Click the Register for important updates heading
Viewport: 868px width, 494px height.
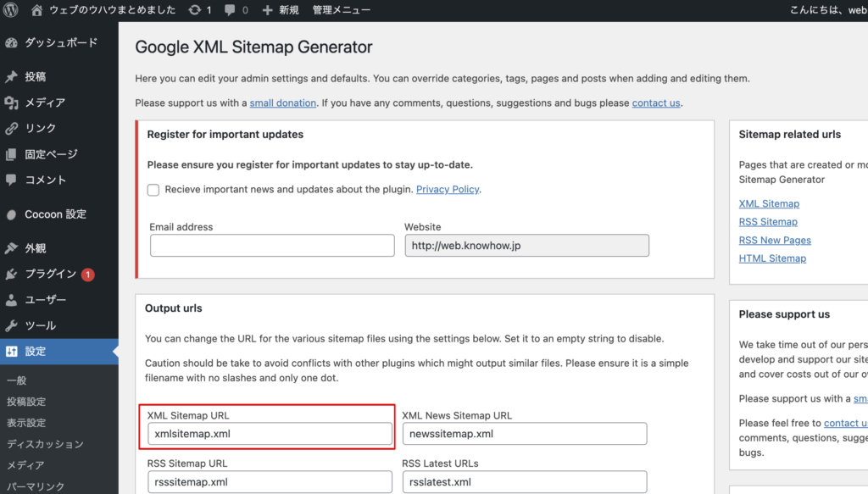tap(225, 135)
